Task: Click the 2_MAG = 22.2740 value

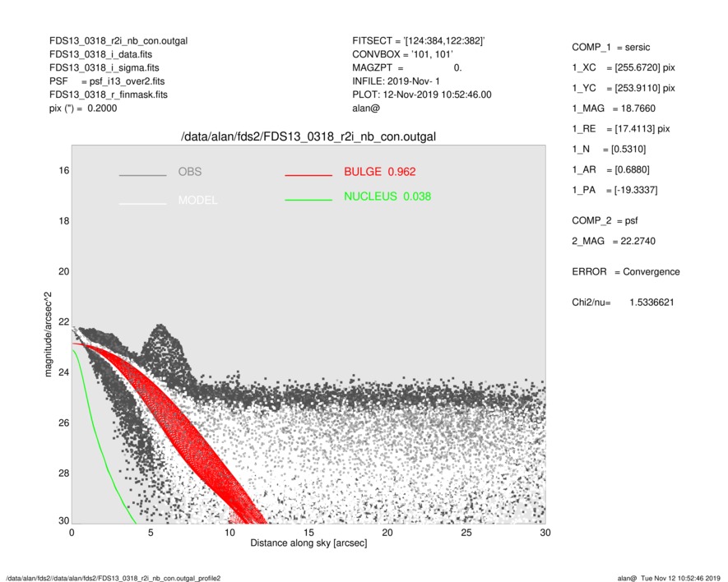Action: pyautogui.click(x=614, y=242)
